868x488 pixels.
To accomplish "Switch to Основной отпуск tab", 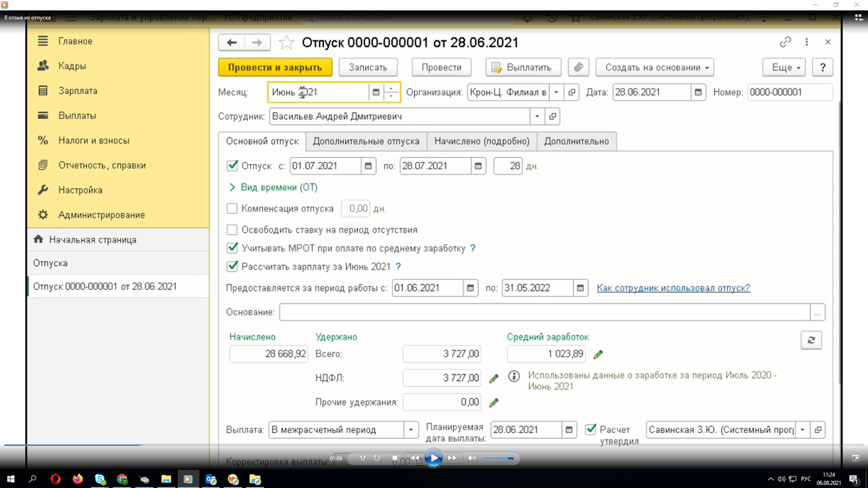I will pos(262,141).
